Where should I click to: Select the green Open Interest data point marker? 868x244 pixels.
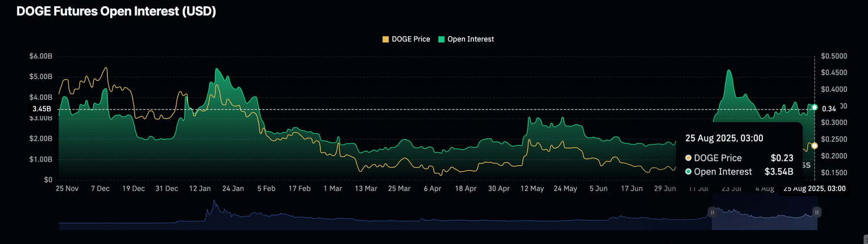814,107
